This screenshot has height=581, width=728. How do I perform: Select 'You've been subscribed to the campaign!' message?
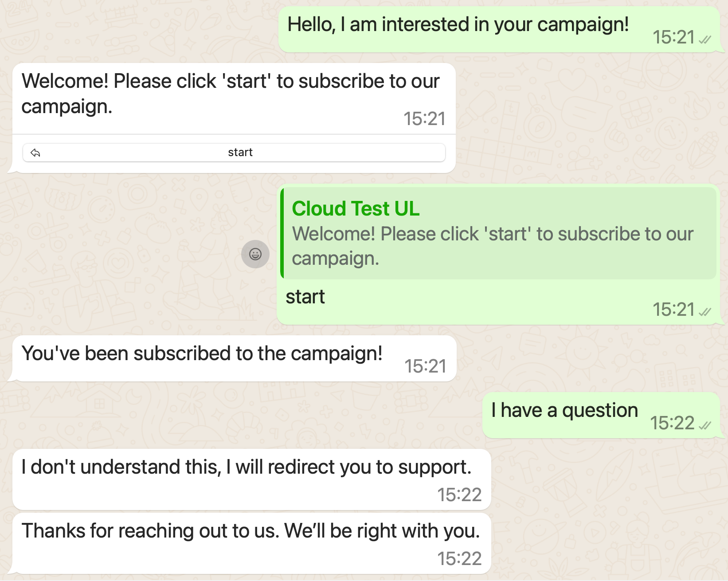[x=235, y=358]
